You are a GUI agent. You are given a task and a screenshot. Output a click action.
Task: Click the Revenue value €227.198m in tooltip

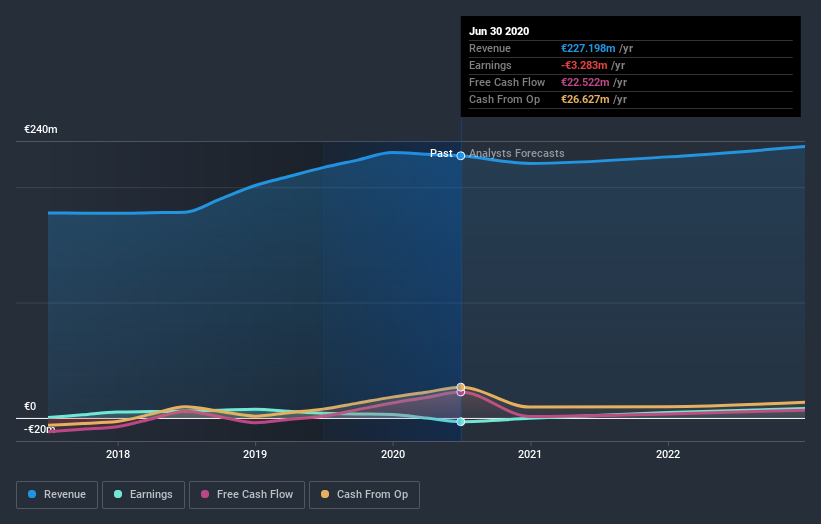click(x=588, y=48)
